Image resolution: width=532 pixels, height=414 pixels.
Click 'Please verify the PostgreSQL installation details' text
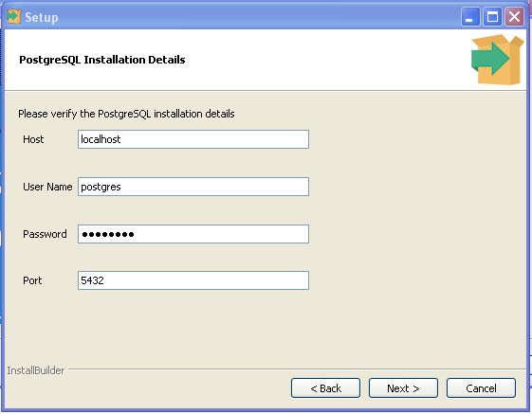126,114
